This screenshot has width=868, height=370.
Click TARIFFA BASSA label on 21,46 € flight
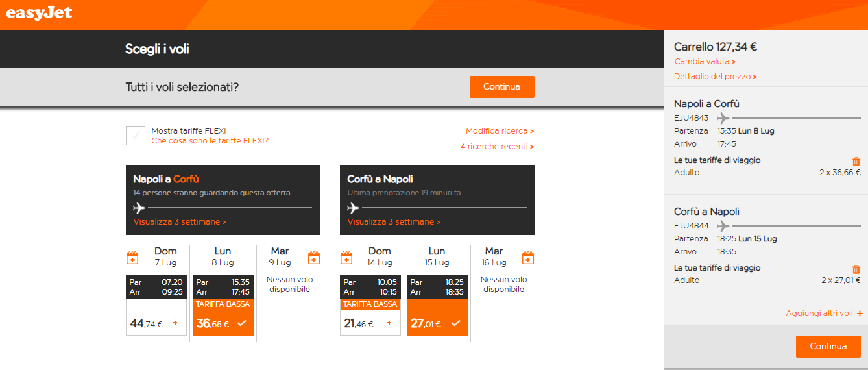pos(370,304)
